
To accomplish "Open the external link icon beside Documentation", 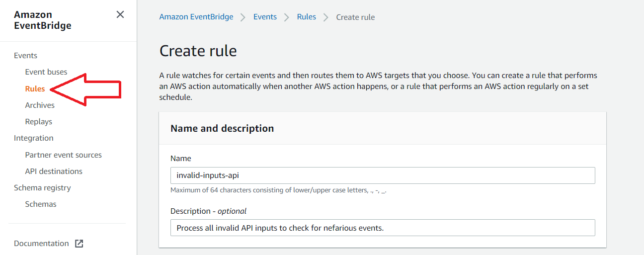I will point(79,244).
